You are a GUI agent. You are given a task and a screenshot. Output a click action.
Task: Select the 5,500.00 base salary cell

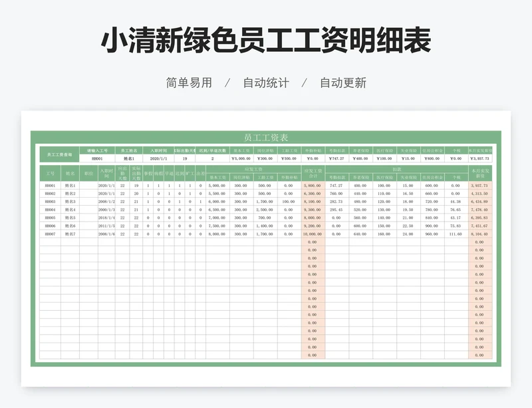217,194
